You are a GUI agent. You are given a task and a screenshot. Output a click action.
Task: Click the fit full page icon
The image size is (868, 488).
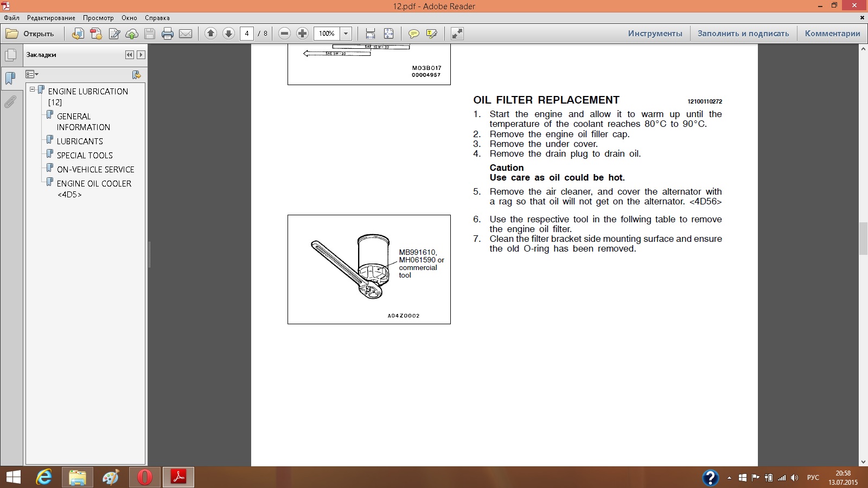(x=388, y=34)
